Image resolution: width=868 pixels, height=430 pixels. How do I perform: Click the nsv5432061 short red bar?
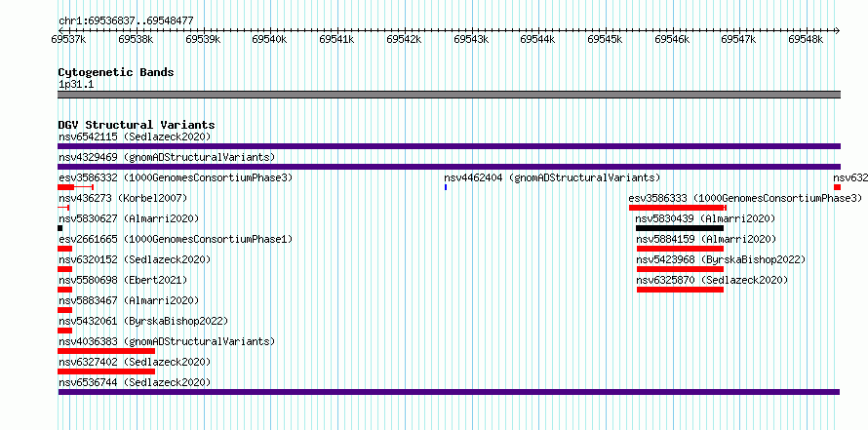point(64,331)
